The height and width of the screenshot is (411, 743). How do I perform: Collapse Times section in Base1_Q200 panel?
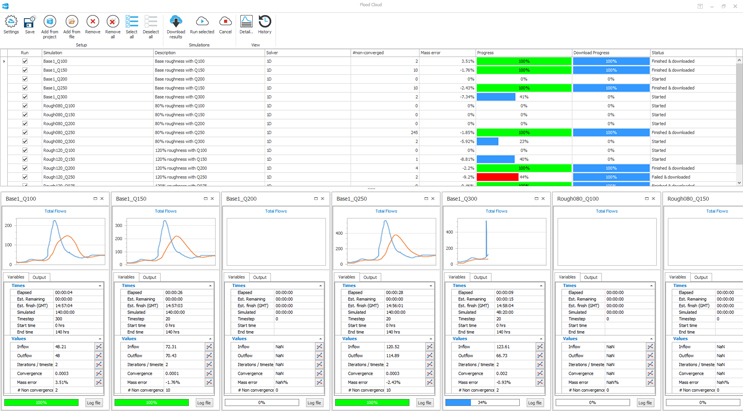[x=320, y=286]
